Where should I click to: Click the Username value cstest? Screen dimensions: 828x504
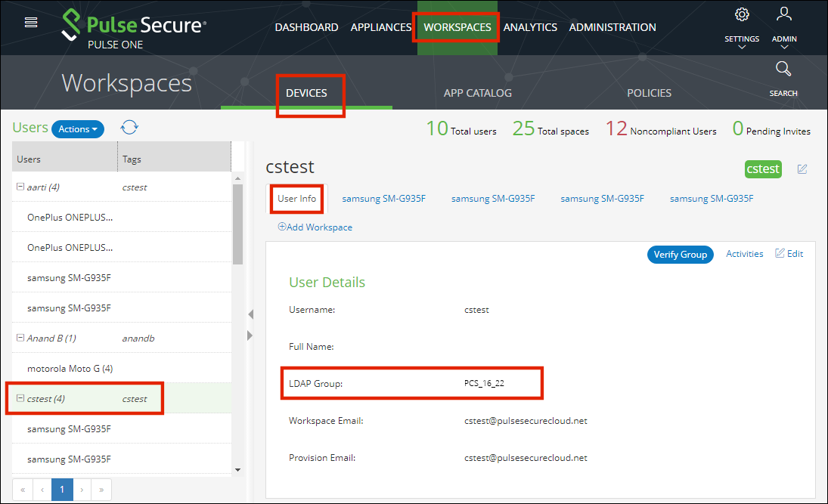coord(476,310)
